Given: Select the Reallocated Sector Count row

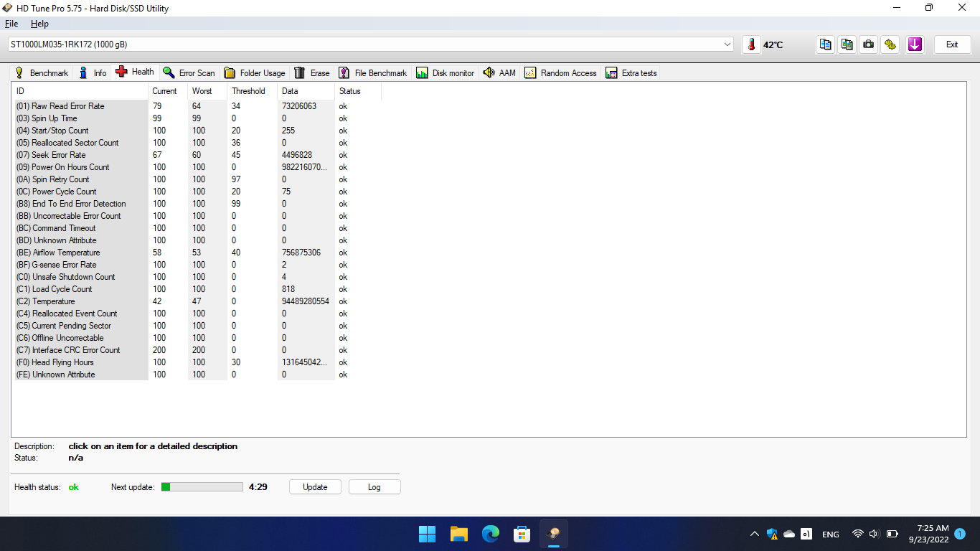Looking at the screenshot, I should pyautogui.click(x=75, y=143).
